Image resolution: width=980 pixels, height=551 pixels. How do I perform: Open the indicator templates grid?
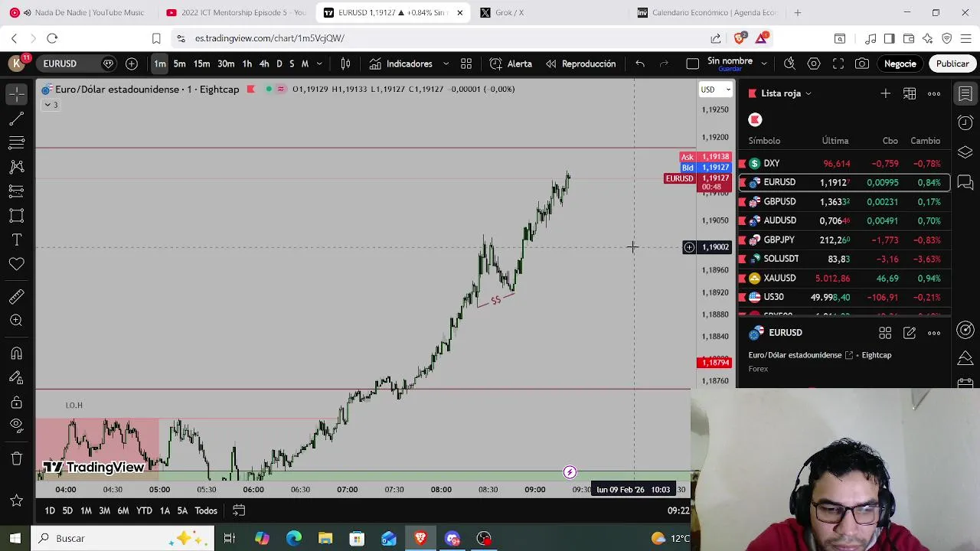466,64
